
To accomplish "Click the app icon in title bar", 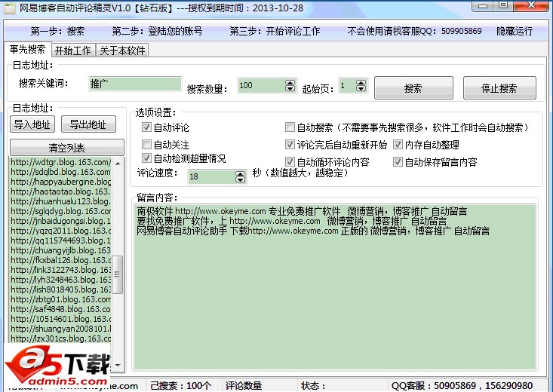I will pos(10,8).
